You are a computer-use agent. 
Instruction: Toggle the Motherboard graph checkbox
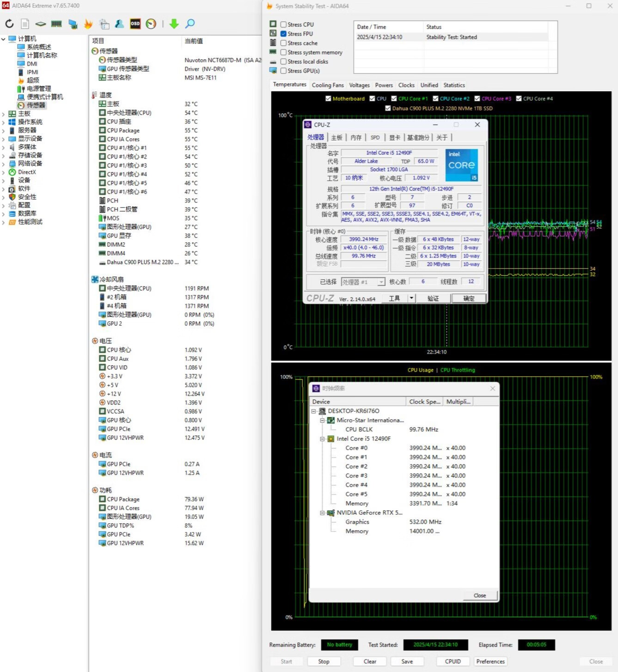click(x=328, y=98)
